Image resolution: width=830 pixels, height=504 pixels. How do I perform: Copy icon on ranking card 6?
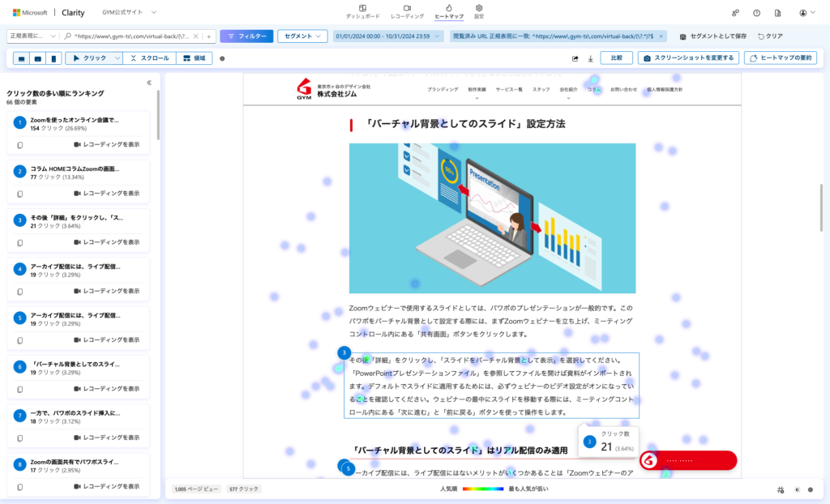pyautogui.click(x=19, y=389)
